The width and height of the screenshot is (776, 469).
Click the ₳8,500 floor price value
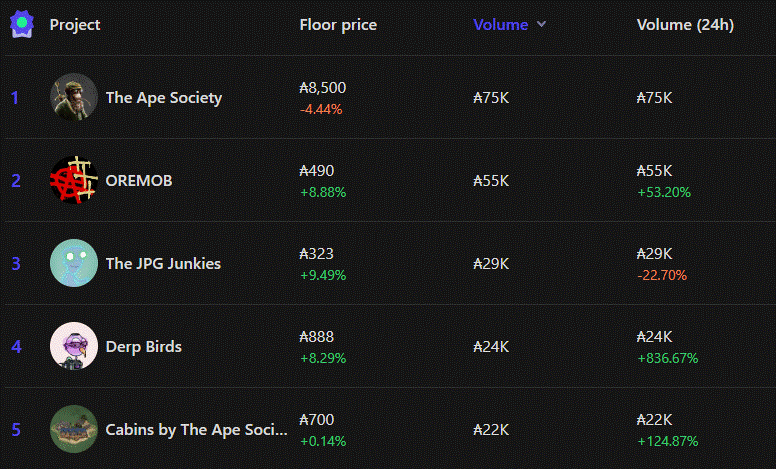[323, 88]
